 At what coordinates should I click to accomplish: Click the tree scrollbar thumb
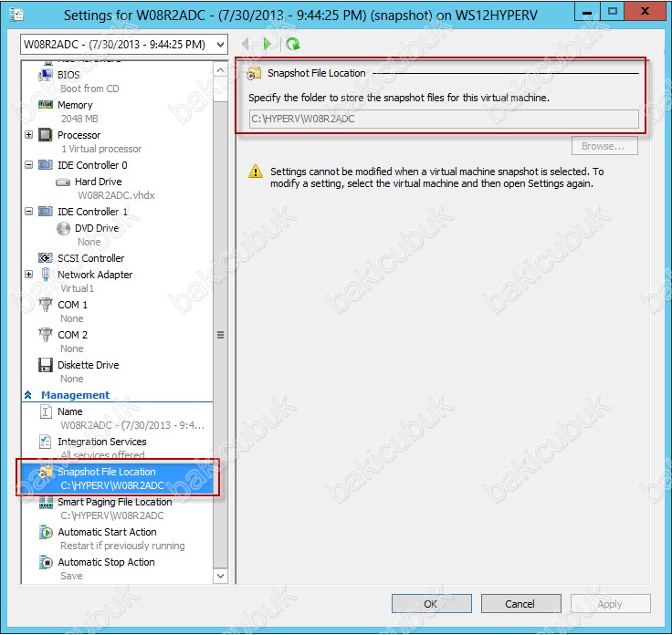[220, 335]
